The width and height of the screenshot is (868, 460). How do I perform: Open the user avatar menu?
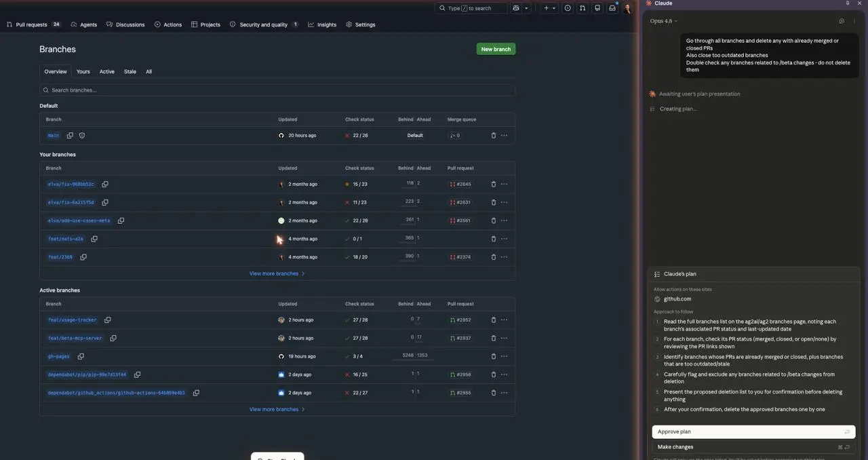click(x=628, y=8)
